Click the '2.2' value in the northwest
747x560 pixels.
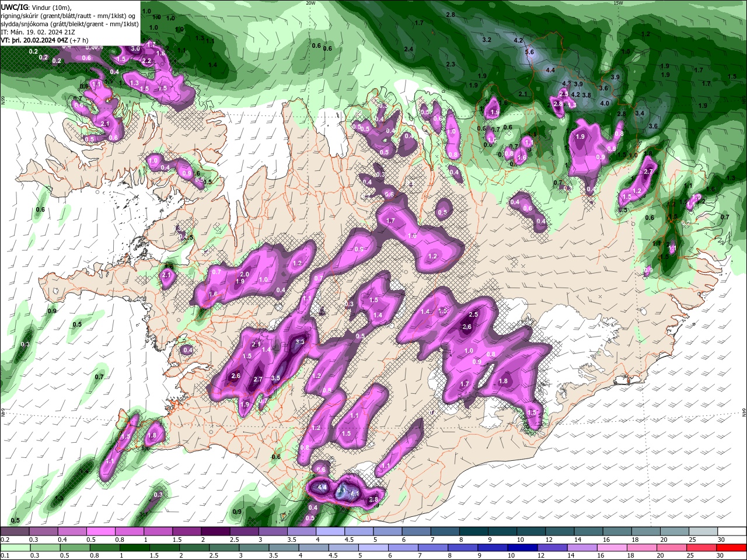pyautogui.click(x=146, y=61)
